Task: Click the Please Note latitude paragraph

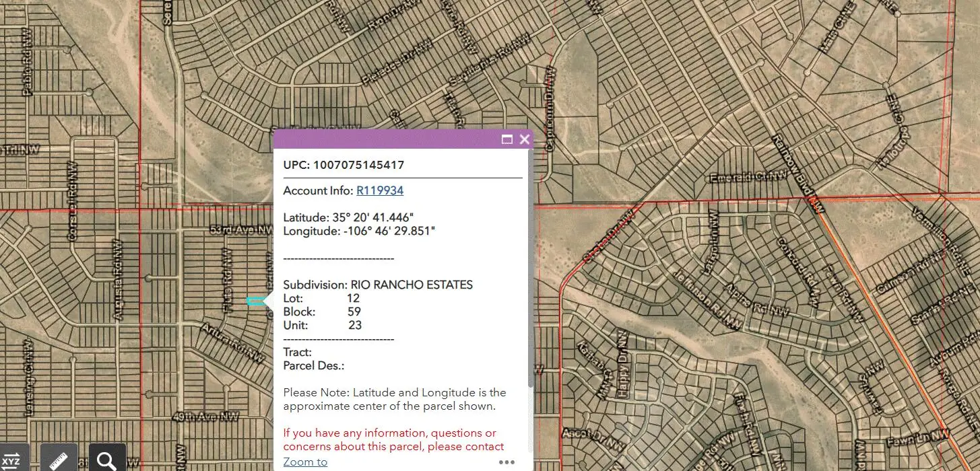Action: click(395, 399)
